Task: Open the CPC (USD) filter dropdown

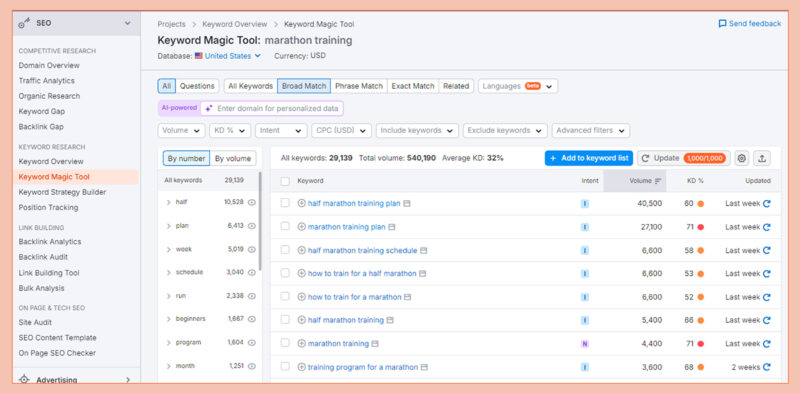Action: (341, 130)
